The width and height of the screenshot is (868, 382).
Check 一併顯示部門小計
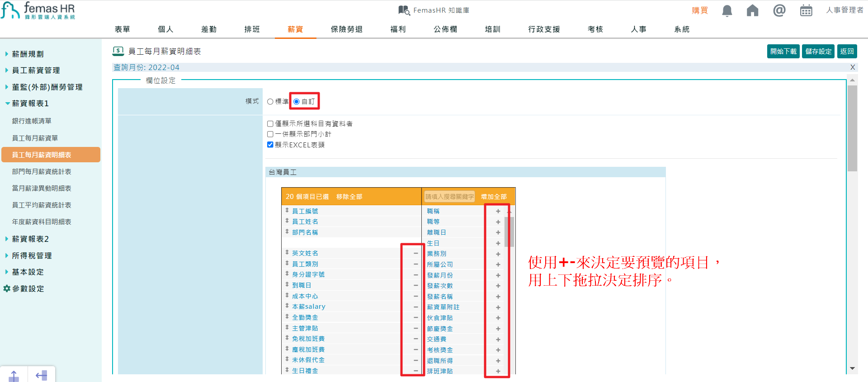(x=270, y=134)
